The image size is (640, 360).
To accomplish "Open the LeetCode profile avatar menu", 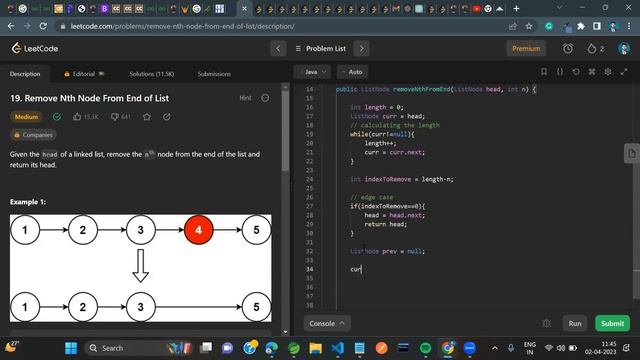I will (x=623, y=49).
